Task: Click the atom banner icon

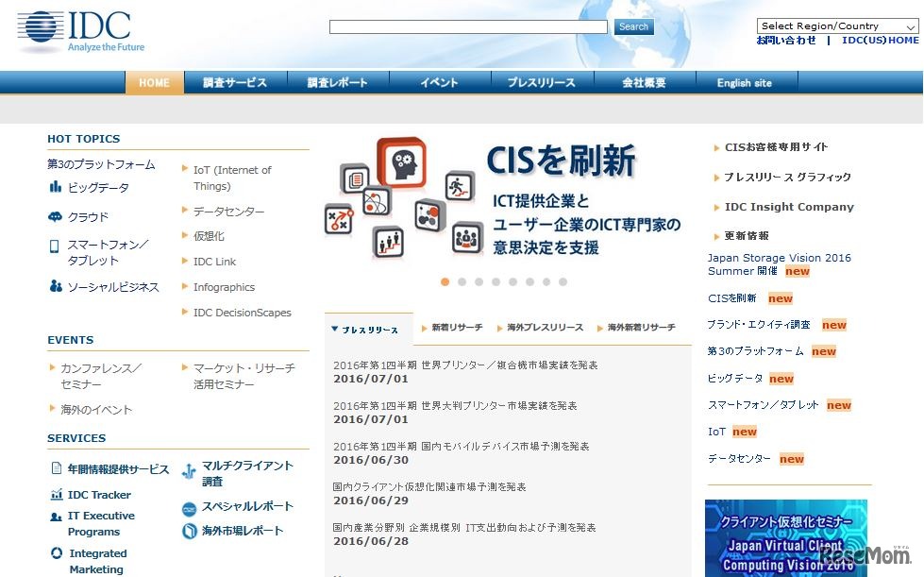Action: click(x=377, y=202)
